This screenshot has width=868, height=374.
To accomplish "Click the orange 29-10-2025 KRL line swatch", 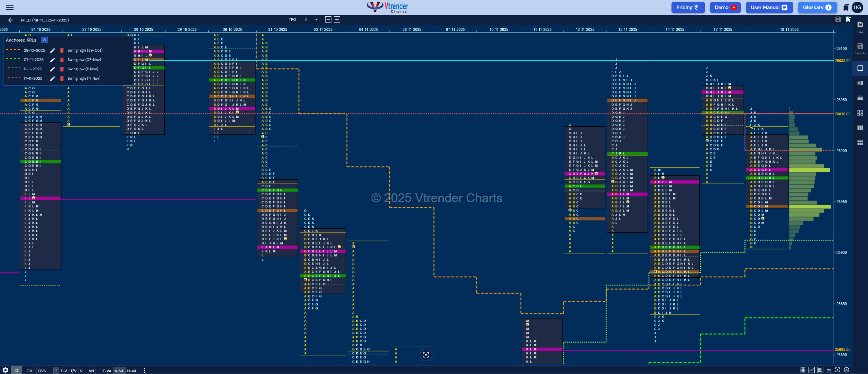I will pos(13,50).
